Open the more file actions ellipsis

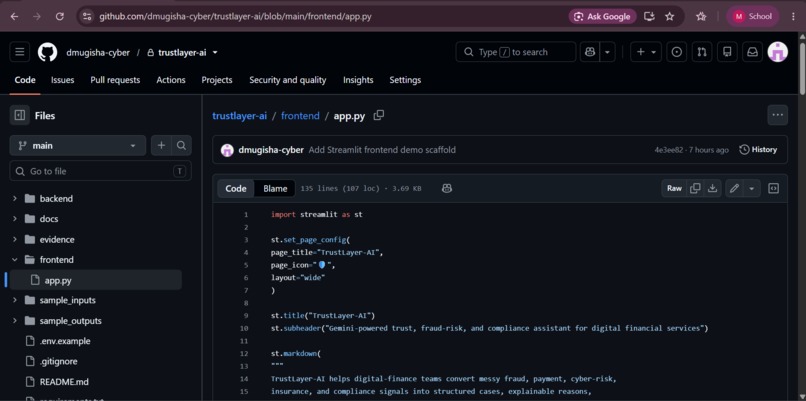pyautogui.click(x=777, y=115)
